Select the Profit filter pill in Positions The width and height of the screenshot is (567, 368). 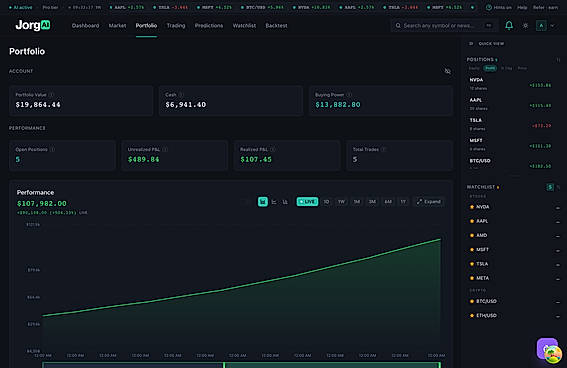click(490, 68)
